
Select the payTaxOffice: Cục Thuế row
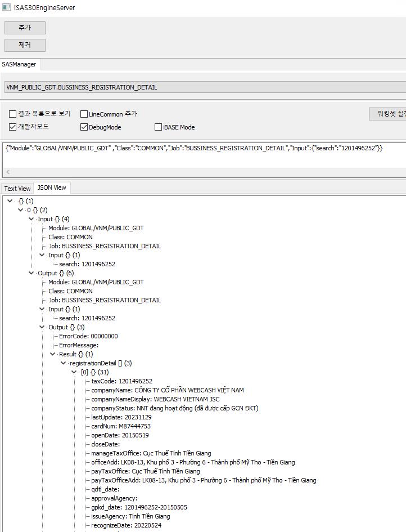pos(146,471)
